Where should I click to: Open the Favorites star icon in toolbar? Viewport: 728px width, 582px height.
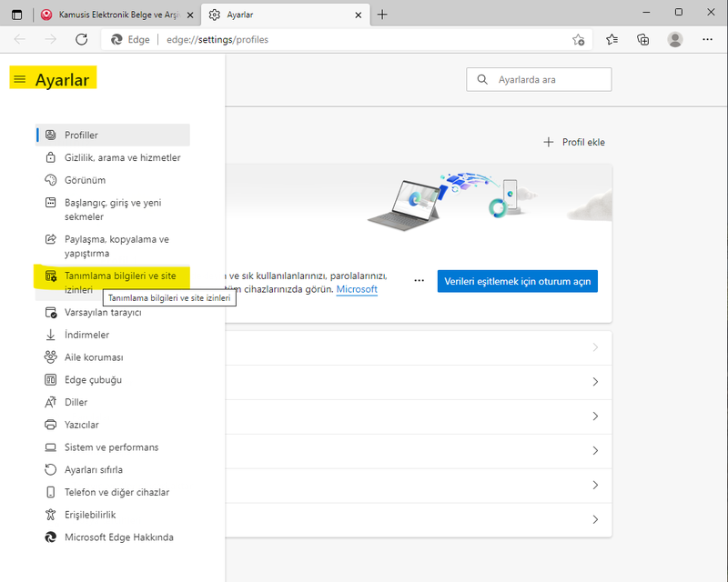pos(612,39)
